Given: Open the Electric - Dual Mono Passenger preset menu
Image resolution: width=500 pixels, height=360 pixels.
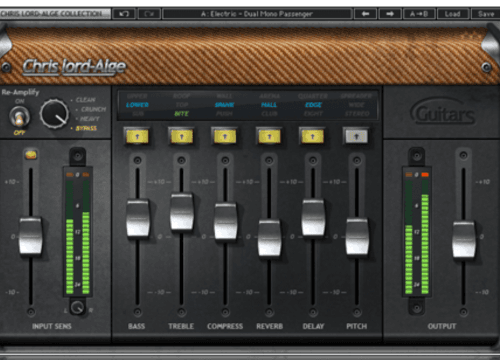Looking at the screenshot, I should (x=257, y=14).
